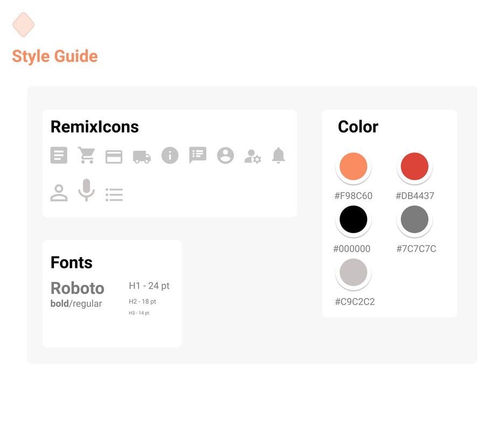Screen dimensions: 504x447
Task: Click the filled account circle icon
Action: pos(225,156)
